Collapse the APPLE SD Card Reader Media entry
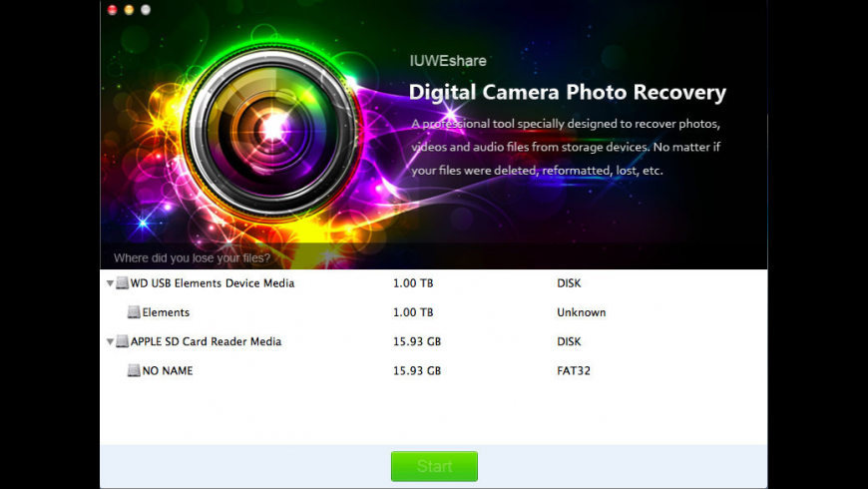The width and height of the screenshot is (868, 489). click(110, 341)
